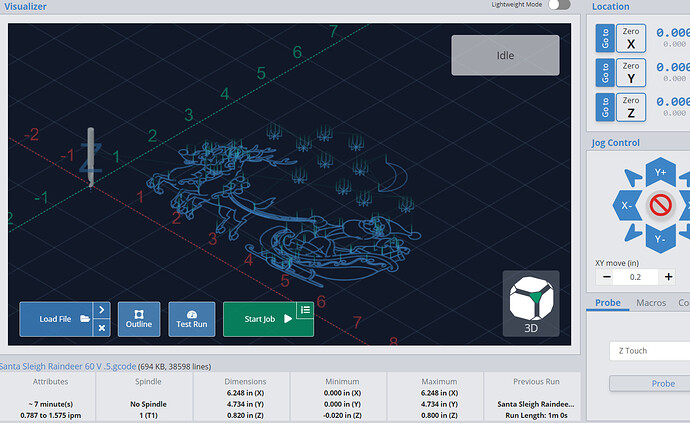Click the Z position value 0.000
The height and width of the screenshot is (423, 690).
[673, 102]
